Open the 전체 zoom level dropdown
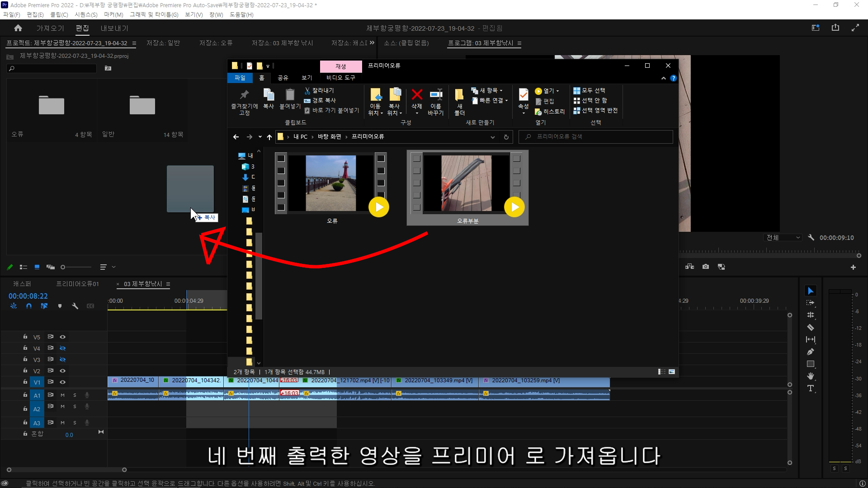Screen dimensions: 868x488 pyautogui.click(x=783, y=238)
